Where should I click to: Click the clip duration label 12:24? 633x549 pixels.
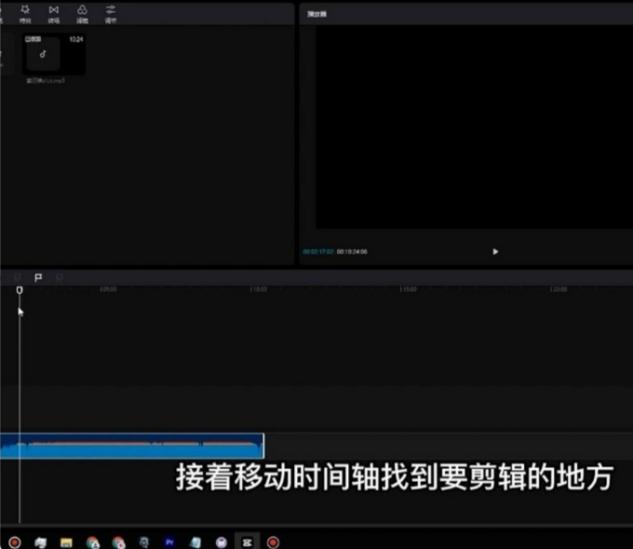point(76,39)
